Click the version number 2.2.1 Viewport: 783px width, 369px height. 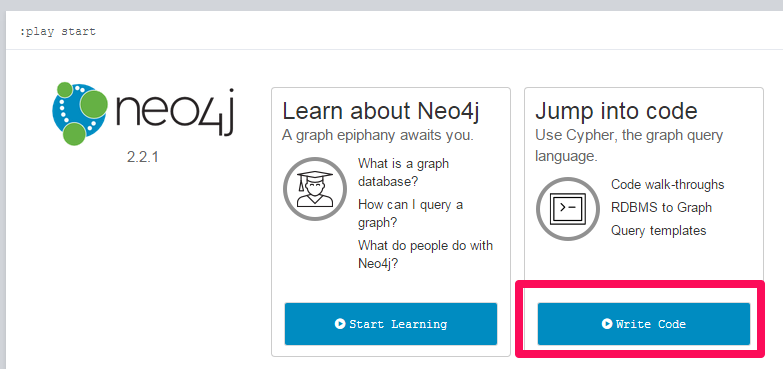pos(143,157)
